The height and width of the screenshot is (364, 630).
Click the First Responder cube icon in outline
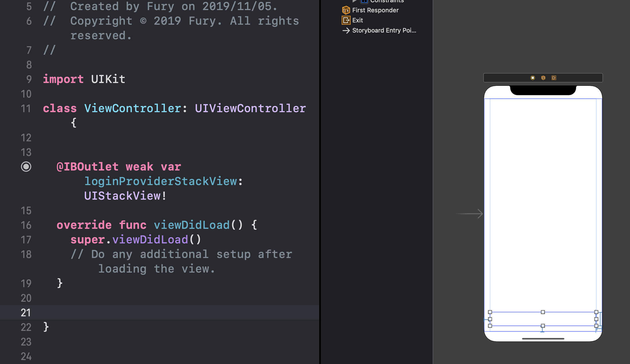346,10
